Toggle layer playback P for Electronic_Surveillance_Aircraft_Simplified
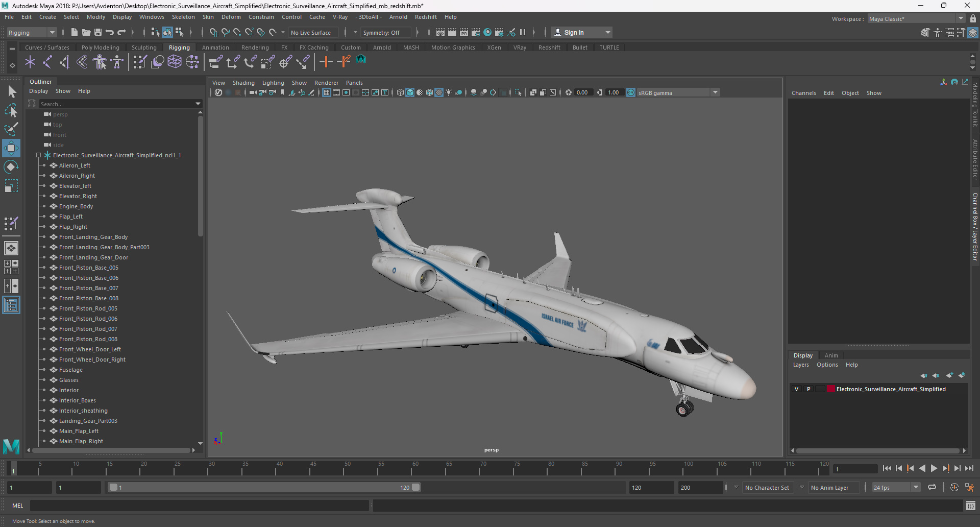The image size is (980, 527). click(x=808, y=389)
